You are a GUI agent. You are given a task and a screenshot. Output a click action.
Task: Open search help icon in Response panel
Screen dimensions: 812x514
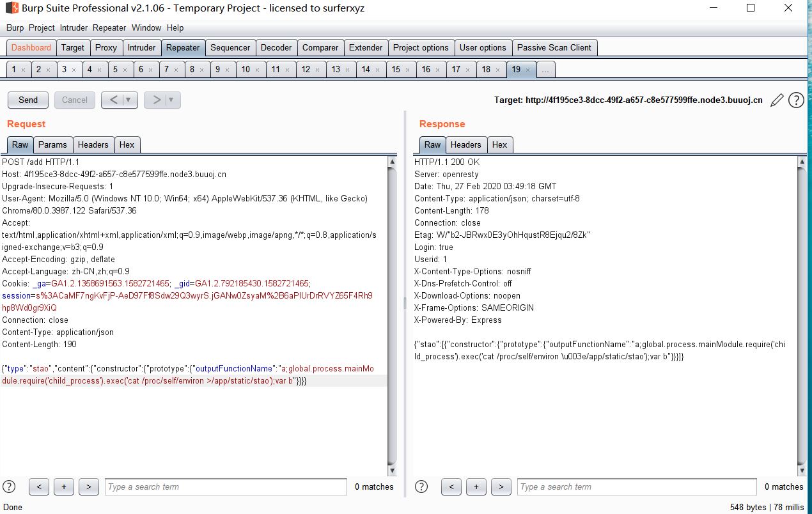[x=421, y=487]
